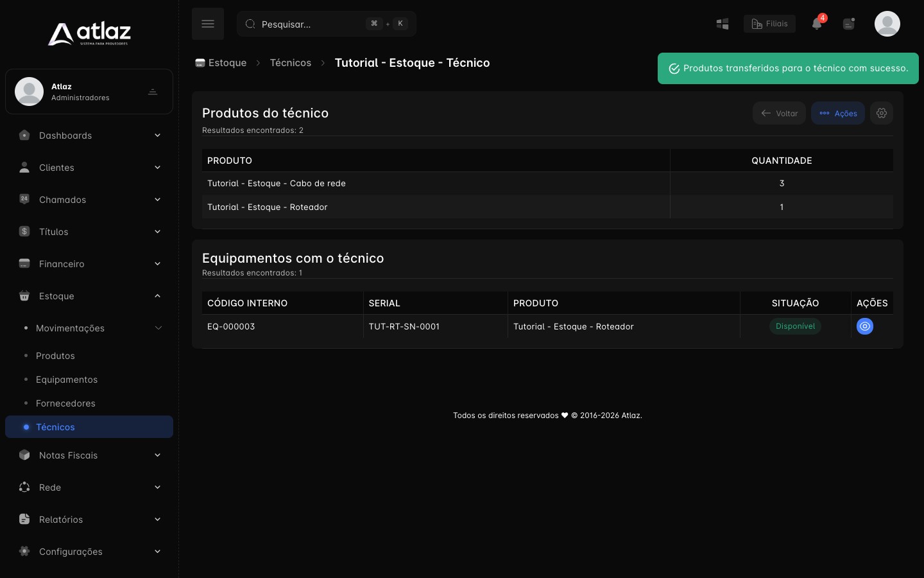924x578 pixels.
Task: Click the Chamados sidebar icon
Action: click(24, 199)
